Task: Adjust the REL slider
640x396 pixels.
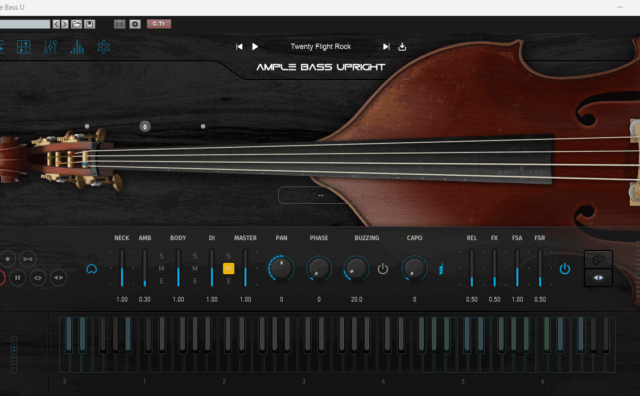Action: click(472, 268)
